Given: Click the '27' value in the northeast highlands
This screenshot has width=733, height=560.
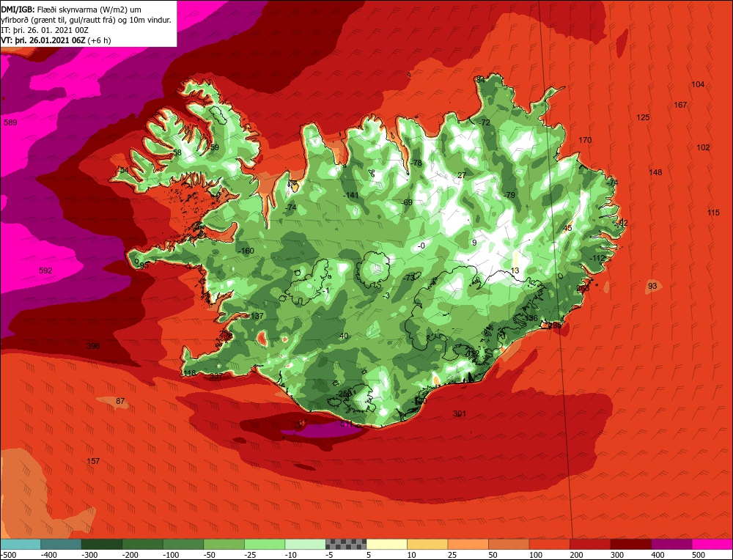Looking at the screenshot, I should point(462,175).
